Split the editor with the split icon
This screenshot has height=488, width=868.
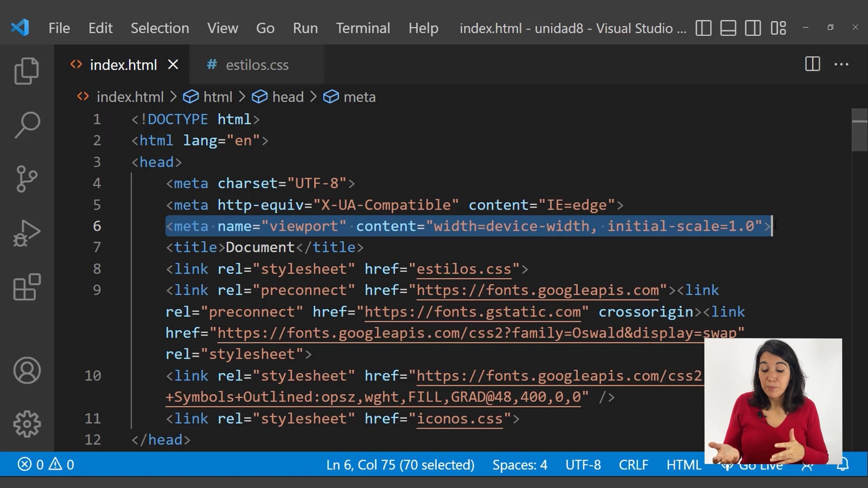pyautogui.click(x=812, y=64)
